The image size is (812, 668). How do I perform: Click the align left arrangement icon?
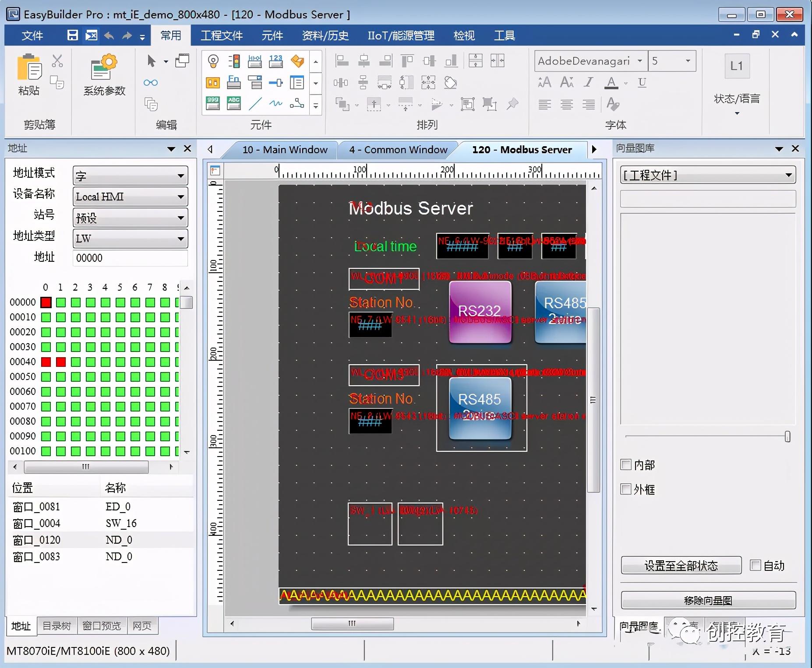tap(342, 61)
